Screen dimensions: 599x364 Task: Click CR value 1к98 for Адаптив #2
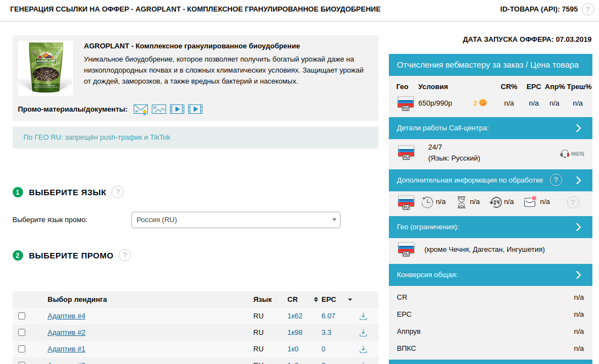(295, 332)
